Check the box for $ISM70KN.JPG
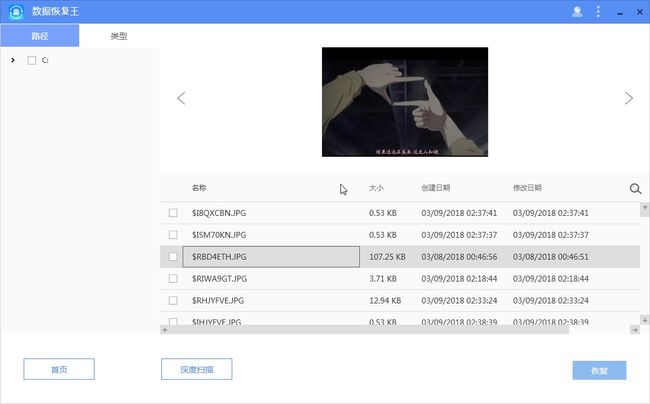Image resolution: width=650 pixels, height=404 pixels. point(173,235)
